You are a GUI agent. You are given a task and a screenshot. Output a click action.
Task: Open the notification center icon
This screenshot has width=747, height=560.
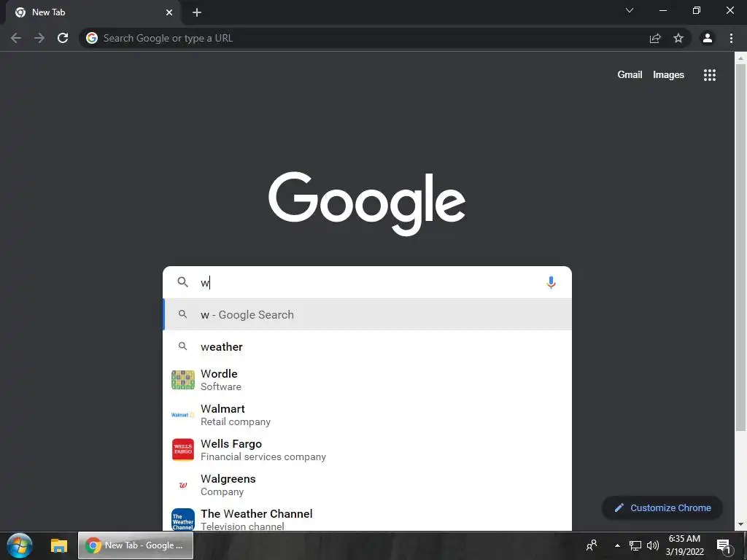pyautogui.click(x=724, y=546)
